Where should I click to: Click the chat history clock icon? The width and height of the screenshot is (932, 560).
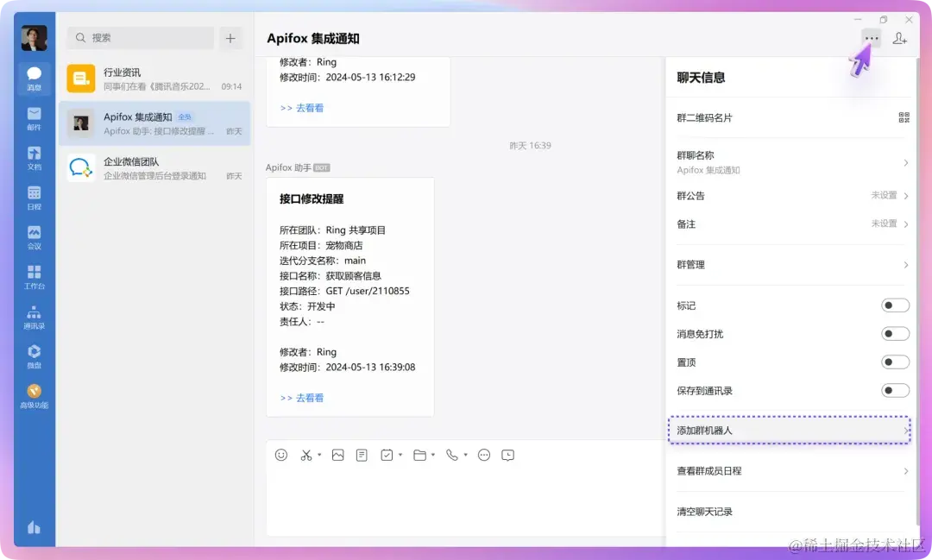(507, 456)
